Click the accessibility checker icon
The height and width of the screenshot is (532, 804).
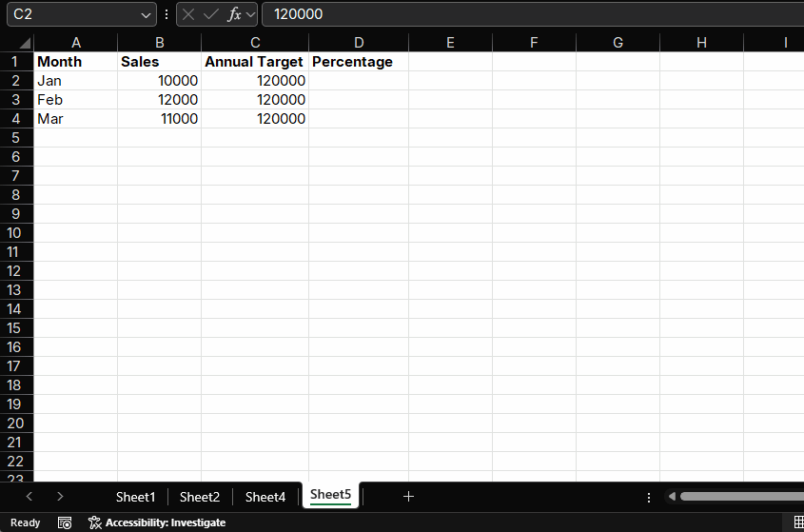[x=95, y=522]
